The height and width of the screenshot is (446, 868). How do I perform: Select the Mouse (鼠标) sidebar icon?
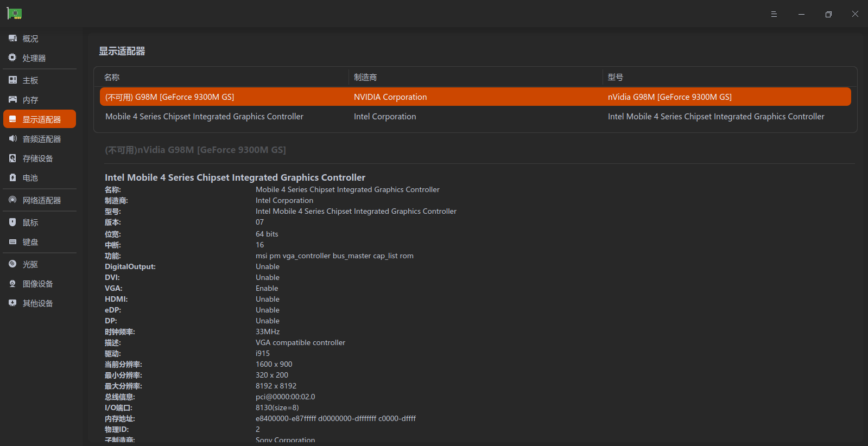12,222
